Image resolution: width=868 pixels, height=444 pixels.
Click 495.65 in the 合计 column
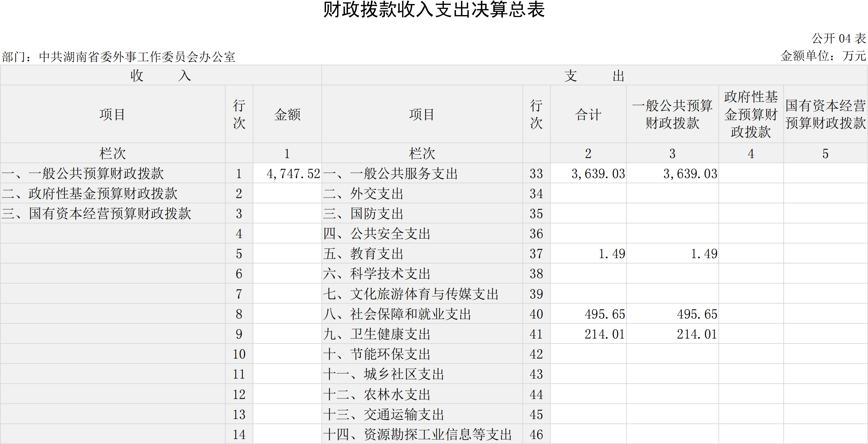coord(605,314)
